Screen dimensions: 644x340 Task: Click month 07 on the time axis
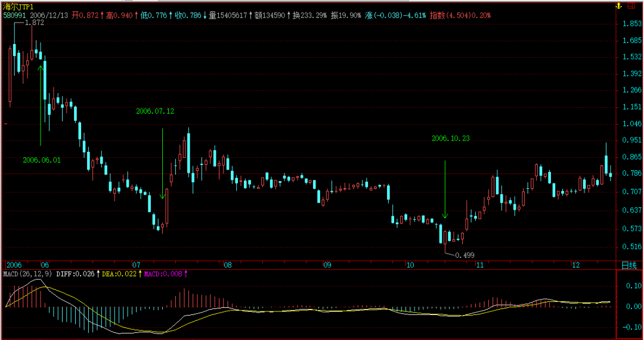pos(136,265)
